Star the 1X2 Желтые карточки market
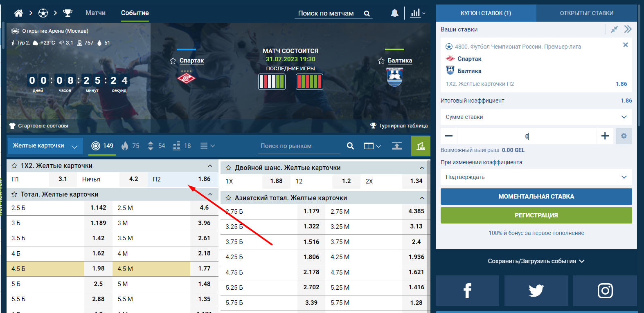 (14, 166)
